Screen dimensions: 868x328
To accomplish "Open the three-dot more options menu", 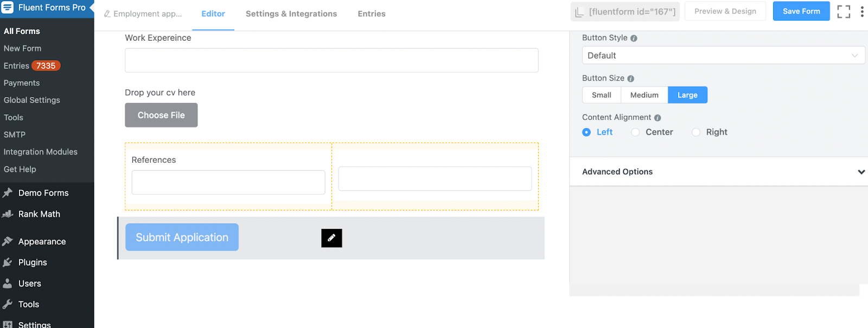I will tap(862, 11).
